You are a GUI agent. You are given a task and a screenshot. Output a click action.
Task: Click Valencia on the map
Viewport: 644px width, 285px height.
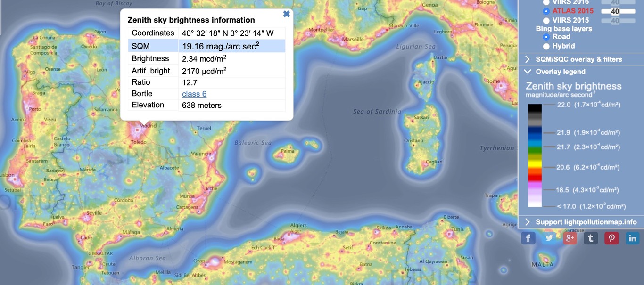point(201,154)
